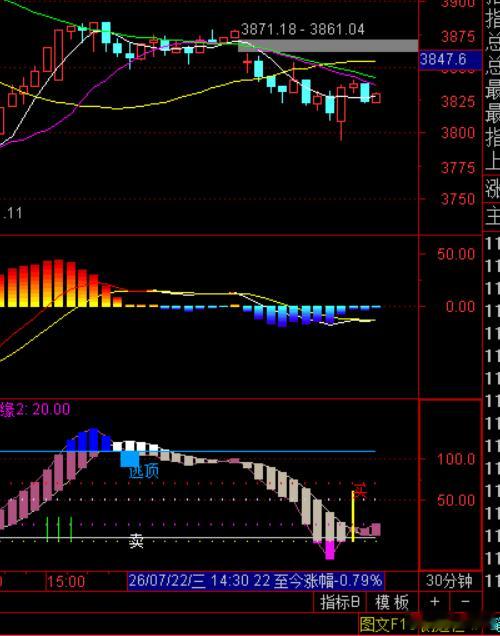The width and height of the screenshot is (500, 636).
Task: Click the dark blue peak bar in lower indicator
Action: (94, 440)
